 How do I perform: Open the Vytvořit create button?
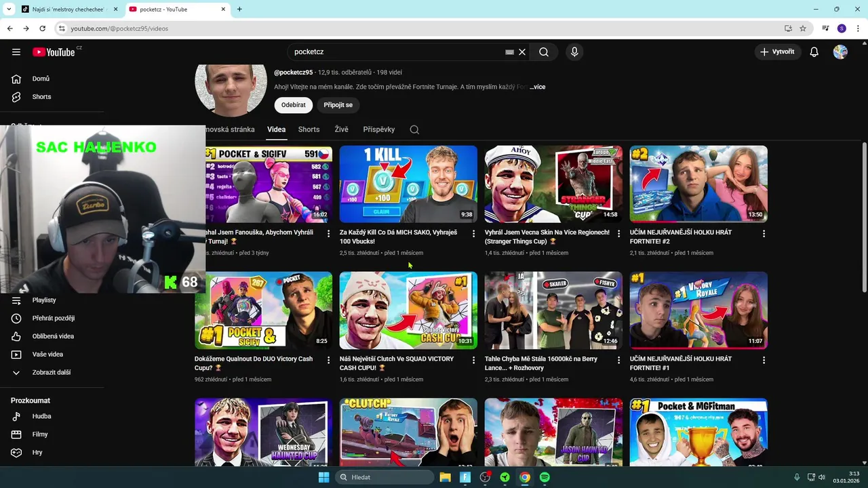tap(777, 52)
